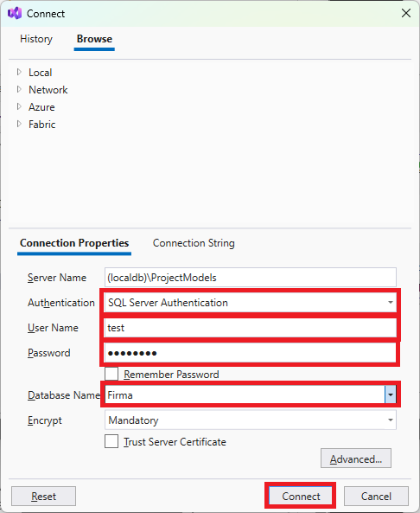Check Trust Server Certificate

click(x=111, y=442)
